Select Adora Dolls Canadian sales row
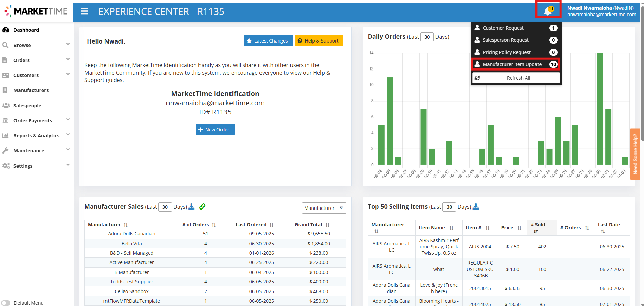This screenshot has width=644, height=306. (215, 234)
